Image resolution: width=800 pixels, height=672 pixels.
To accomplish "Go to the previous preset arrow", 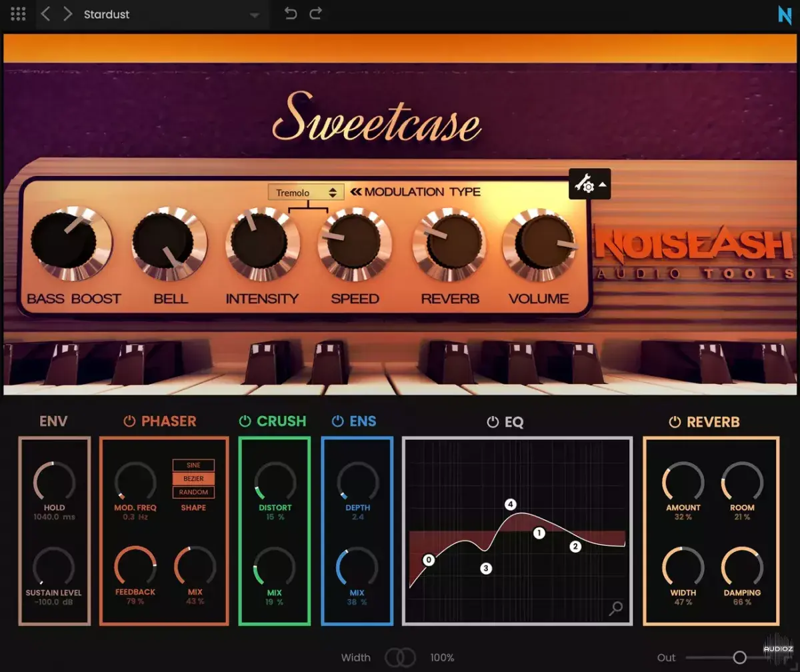I will (45, 14).
